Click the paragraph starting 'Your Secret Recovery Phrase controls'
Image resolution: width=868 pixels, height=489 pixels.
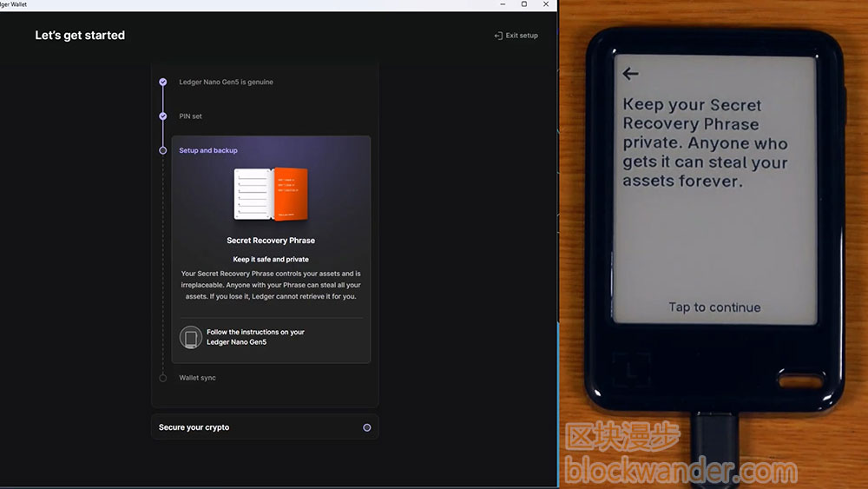271,285
